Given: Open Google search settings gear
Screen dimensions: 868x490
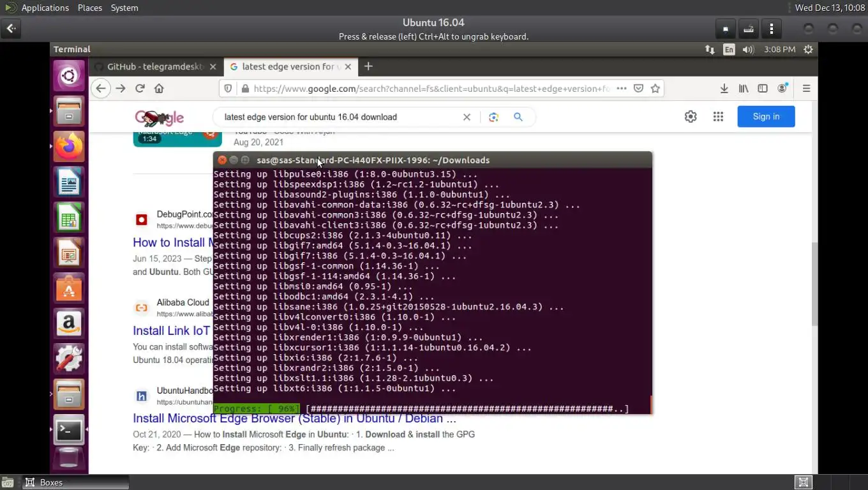Looking at the screenshot, I should click(x=691, y=117).
